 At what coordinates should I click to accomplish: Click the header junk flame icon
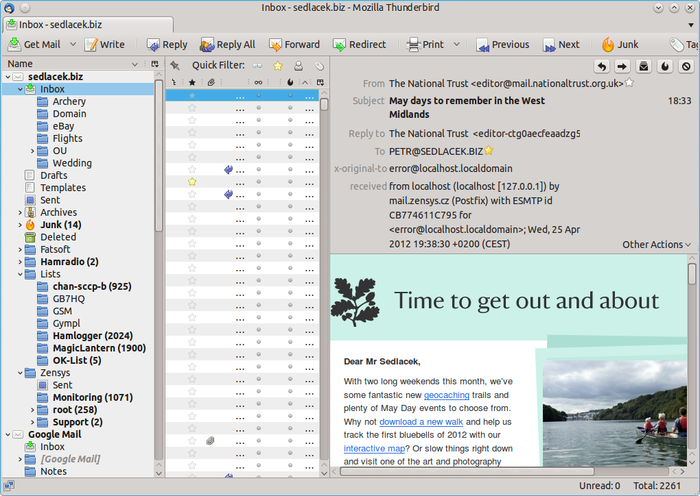[665, 67]
